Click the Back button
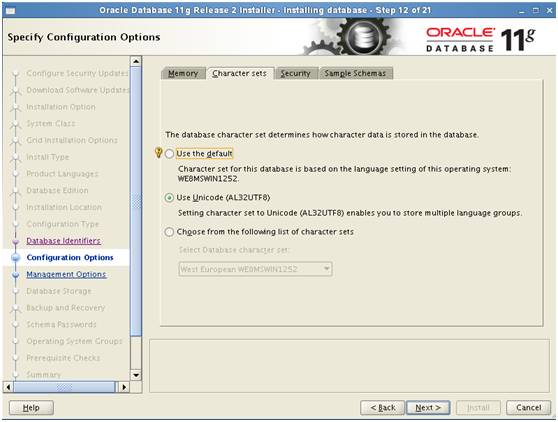Viewport: 558px width, 422px height. click(x=383, y=408)
